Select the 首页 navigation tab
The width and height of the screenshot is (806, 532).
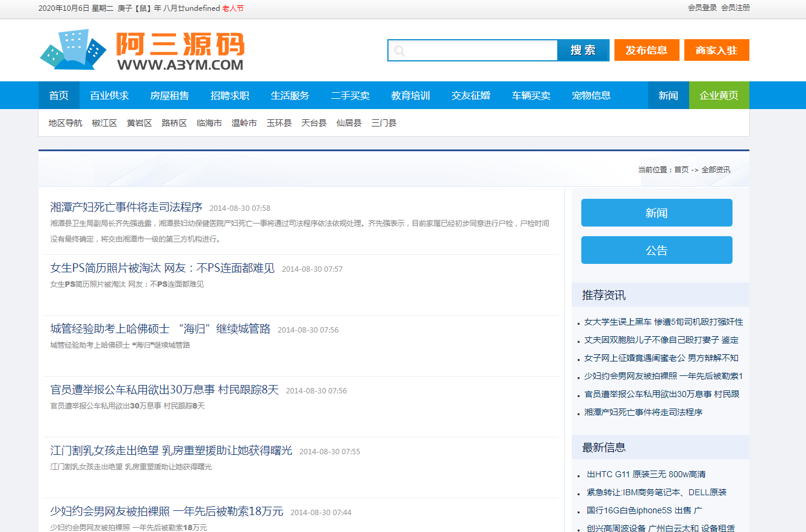[x=59, y=95]
